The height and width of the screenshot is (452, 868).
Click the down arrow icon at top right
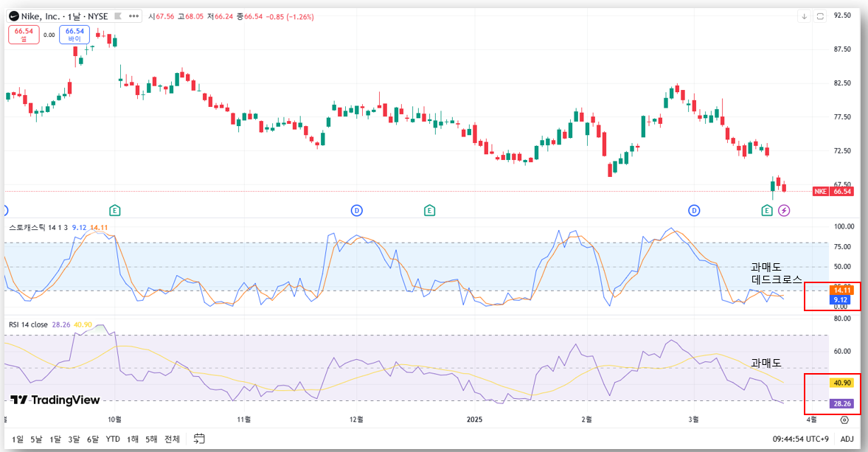805,17
